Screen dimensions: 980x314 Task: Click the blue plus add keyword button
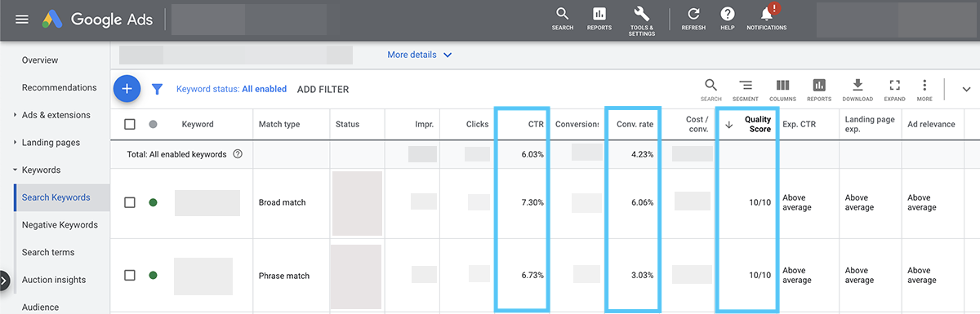click(x=127, y=88)
